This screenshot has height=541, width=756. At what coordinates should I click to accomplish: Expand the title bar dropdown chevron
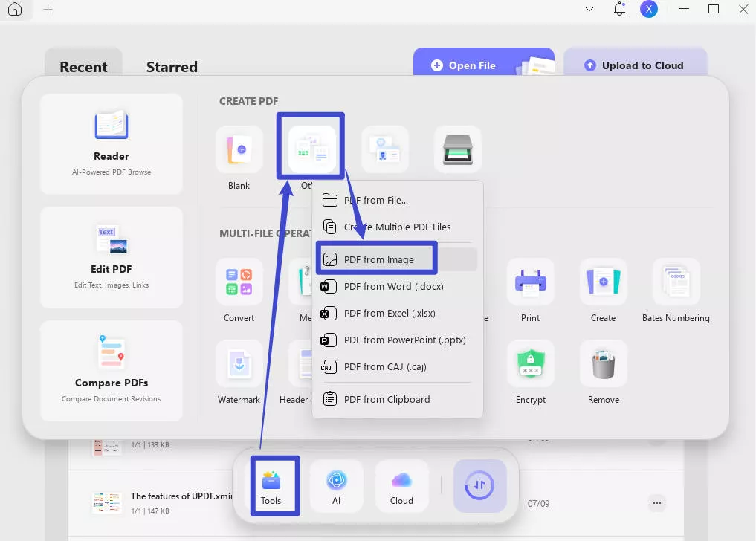(x=589, y=10)
